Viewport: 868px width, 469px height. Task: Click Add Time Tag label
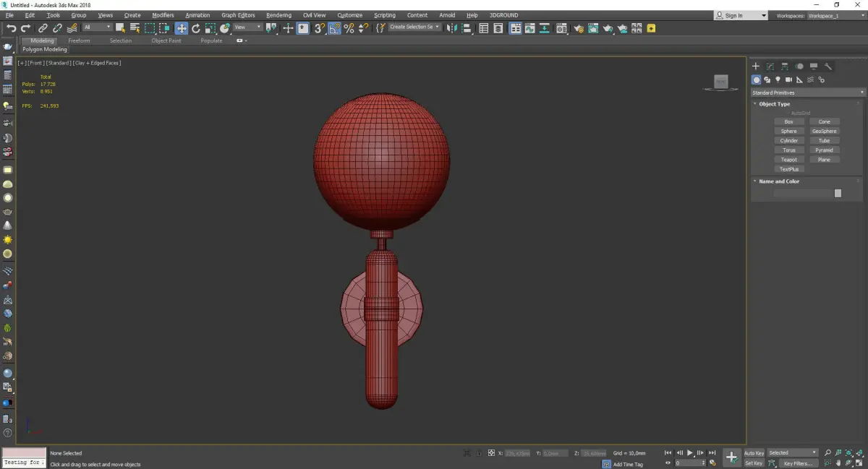(x=628, y=464)
